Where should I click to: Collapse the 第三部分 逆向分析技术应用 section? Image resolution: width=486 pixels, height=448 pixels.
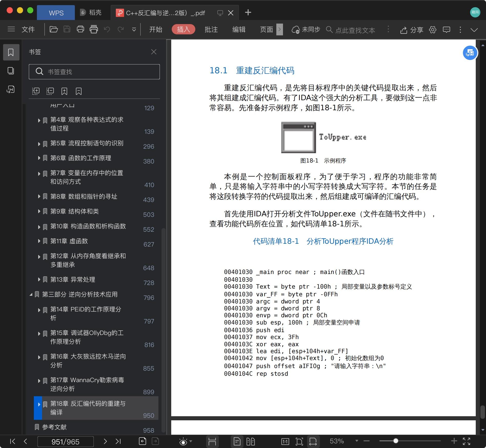31,295
